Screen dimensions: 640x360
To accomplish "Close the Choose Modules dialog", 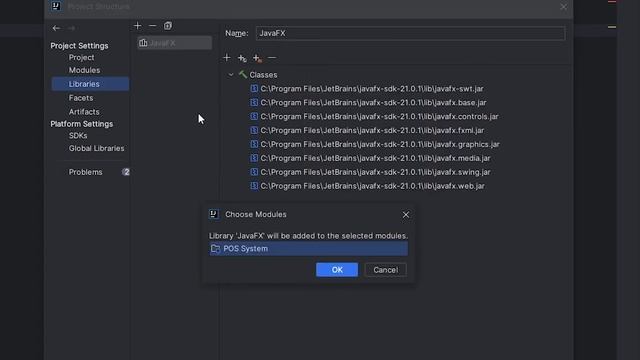I will pyautogui.click(x=406, y=215).
